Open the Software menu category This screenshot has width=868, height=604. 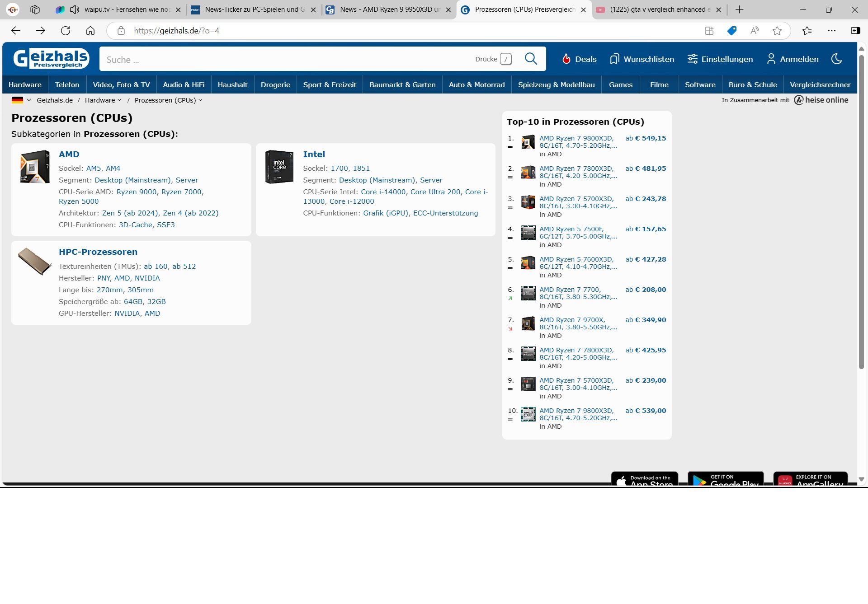click(700, 84)
